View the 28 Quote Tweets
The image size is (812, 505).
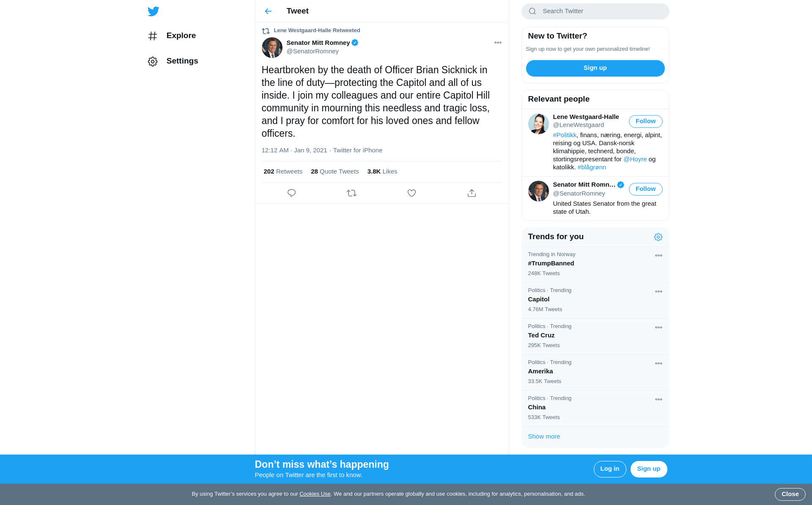[335, 171]
